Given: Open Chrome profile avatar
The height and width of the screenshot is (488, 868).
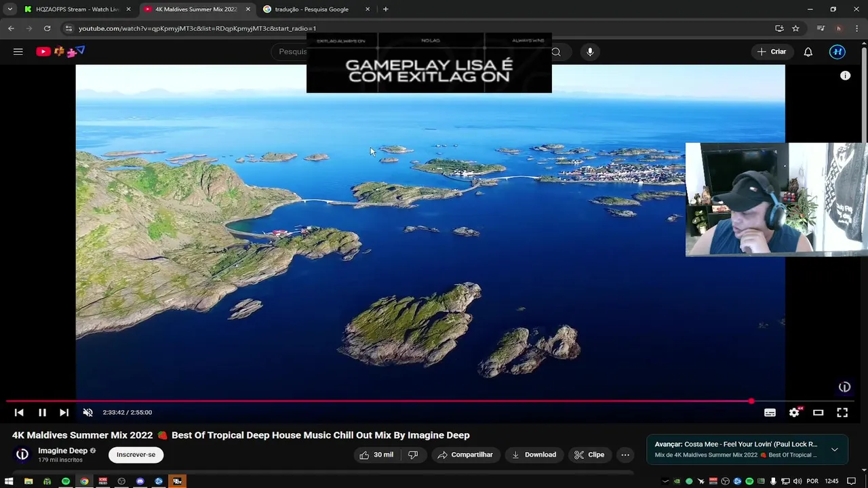Looking at the screenshot, I should pos(839,28).
